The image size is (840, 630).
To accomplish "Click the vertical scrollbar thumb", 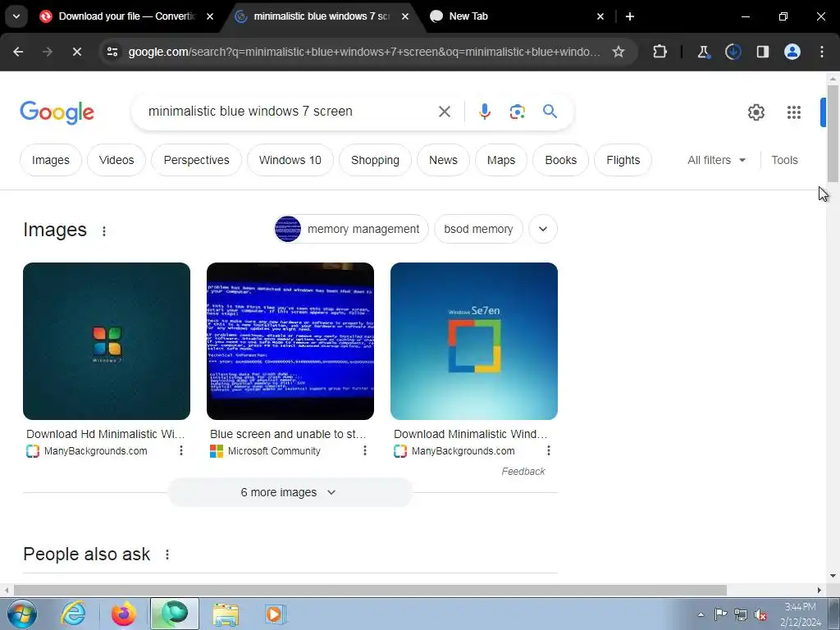I will [x=833, y=133].
